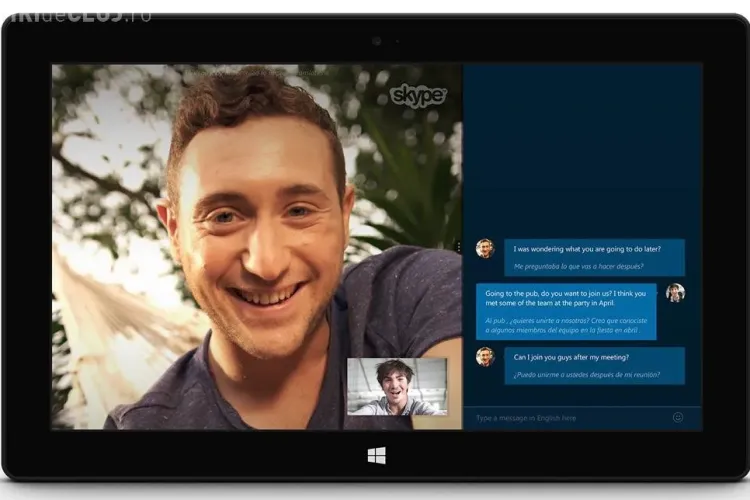Open the emoticon picker in message box
Viewport: 750px width, 500px height.
point(678,417)
